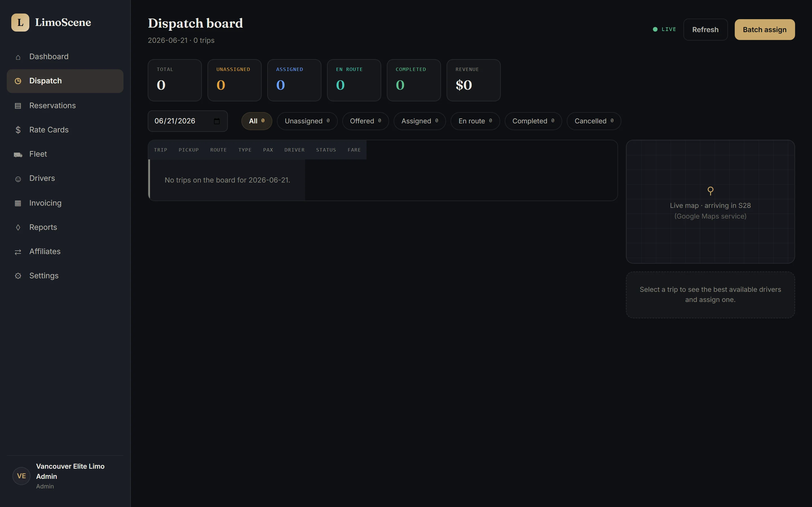Filter trips by Unassigned status
The height and width of the screenshot is (507, 812).
point(307,121)
